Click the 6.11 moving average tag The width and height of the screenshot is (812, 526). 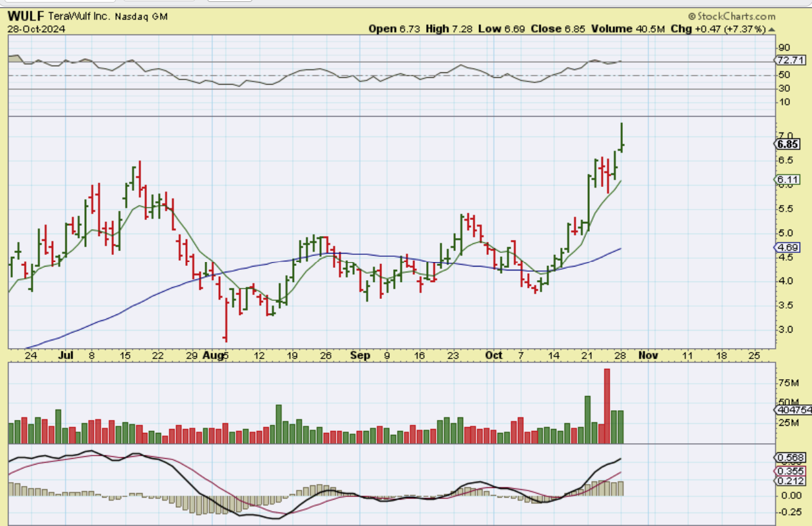787,180
